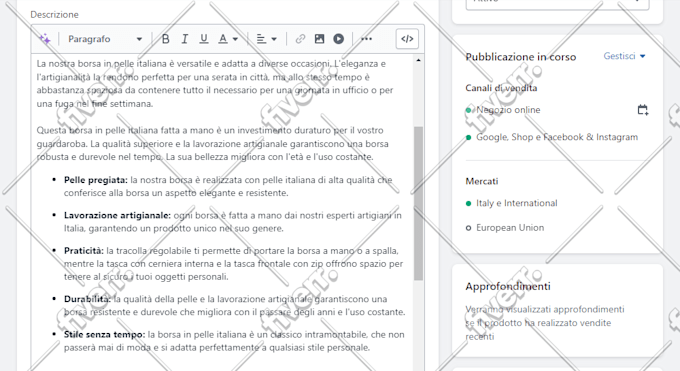
Task: Insert an image into the description
Action: click(319, 39)
